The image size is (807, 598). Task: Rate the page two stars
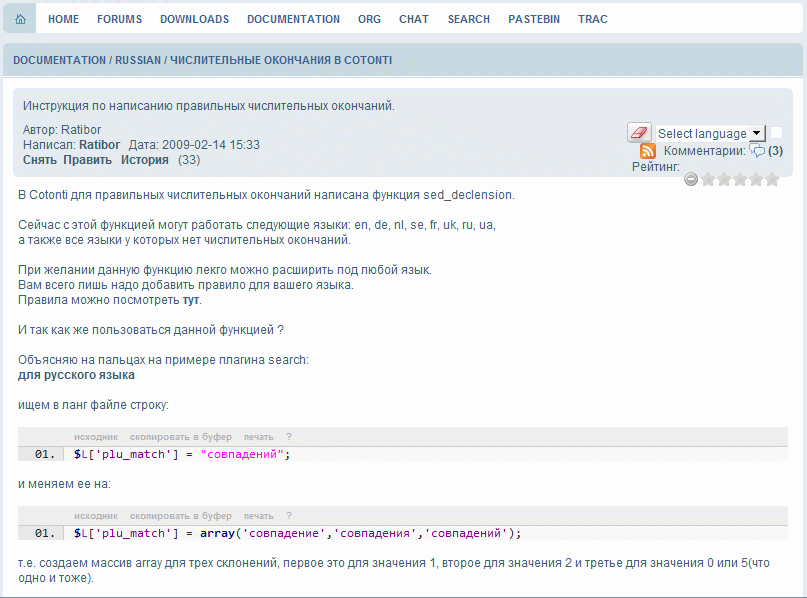pyautogui.click(x=724, y=179)
